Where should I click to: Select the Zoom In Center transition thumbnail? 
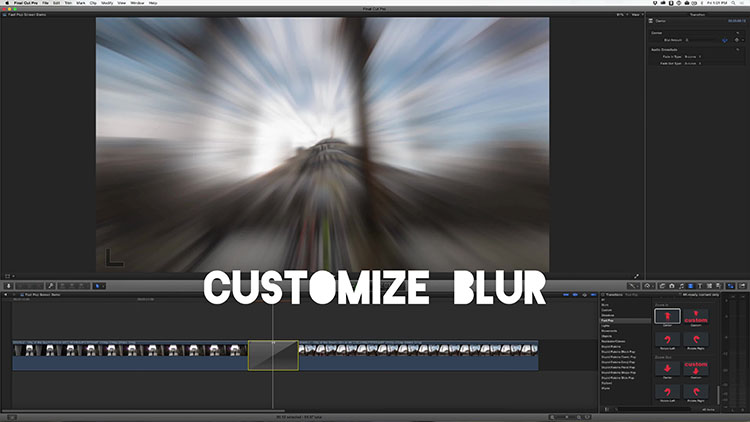(x=667, y=316)
